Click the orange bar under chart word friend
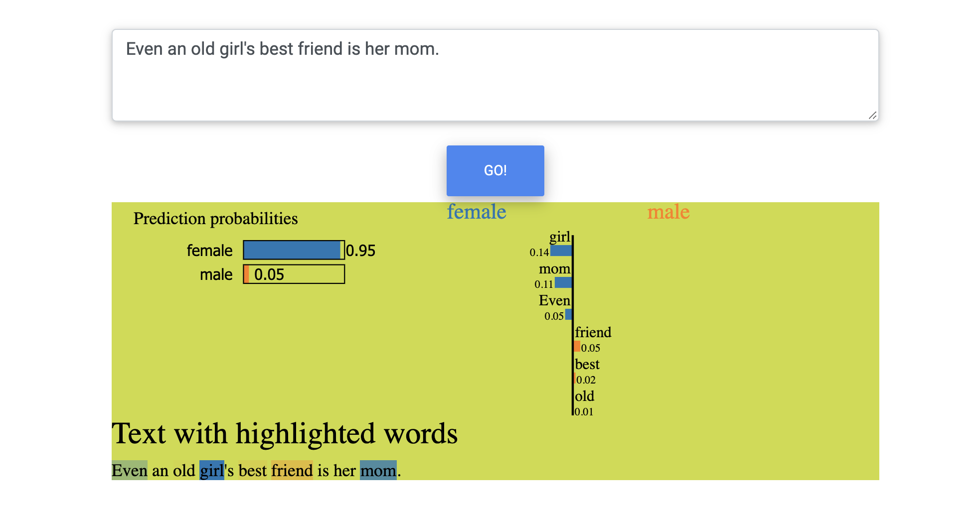This screenshot has width=980, height=512. (x=577, y=346)
